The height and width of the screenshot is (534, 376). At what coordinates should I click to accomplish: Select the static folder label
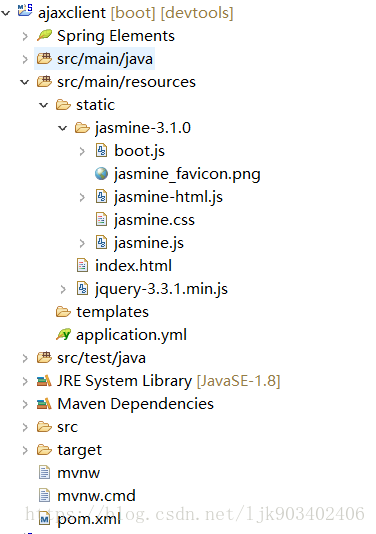[95, 105]
